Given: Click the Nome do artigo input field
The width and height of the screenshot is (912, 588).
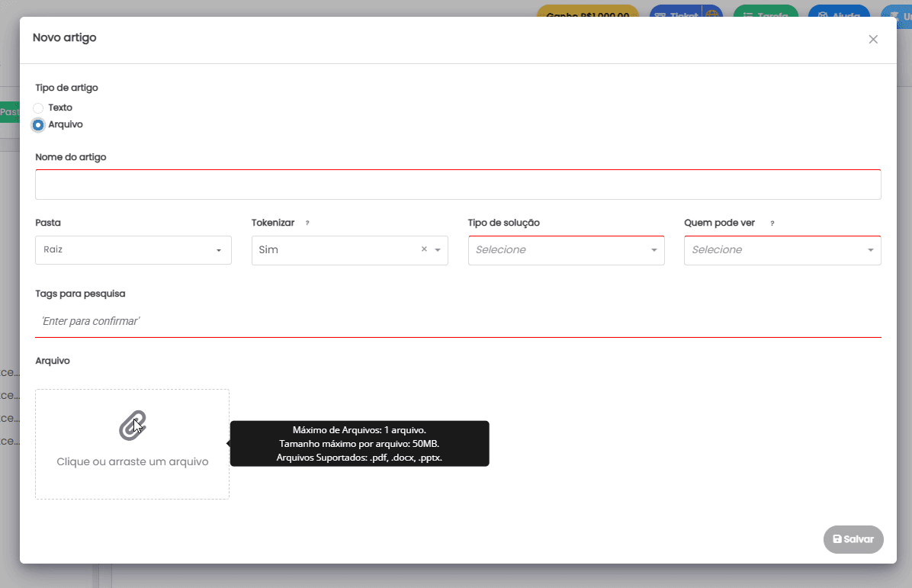Looking at the screenshot, I should pos(458,185).
